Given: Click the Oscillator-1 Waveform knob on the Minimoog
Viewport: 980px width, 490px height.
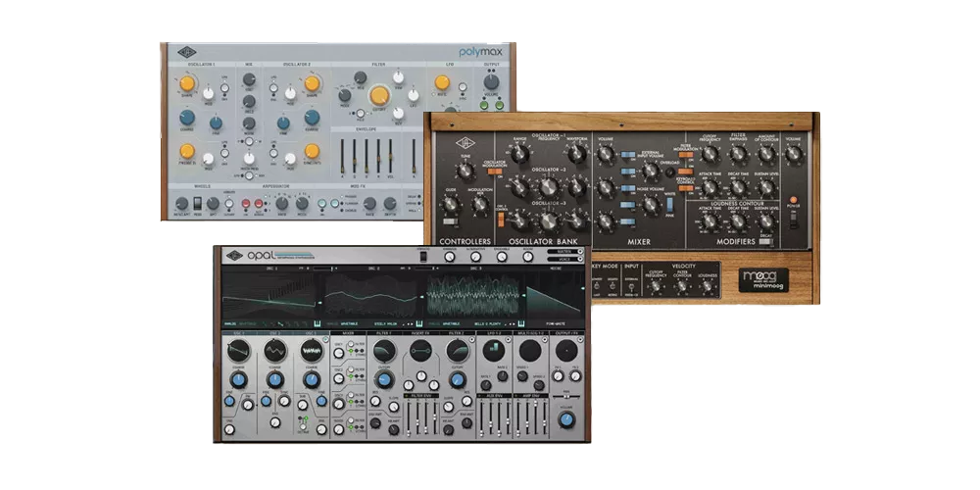Looking at the screenshot, I should 577,152.
